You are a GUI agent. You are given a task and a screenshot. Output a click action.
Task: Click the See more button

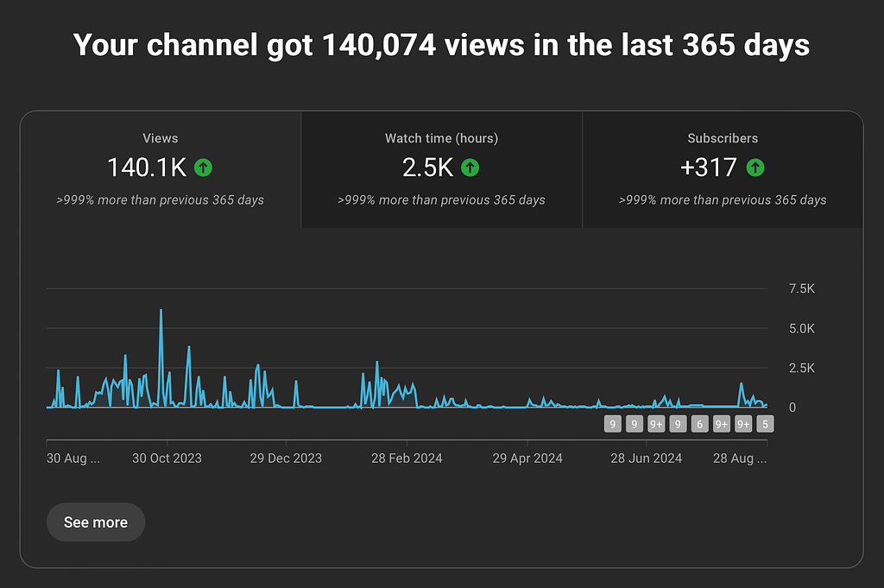(x=96, y=522)
